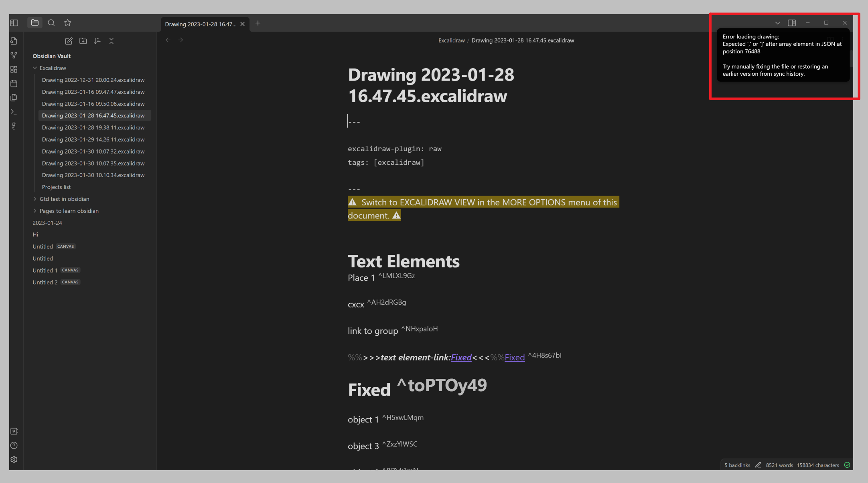This screenshot has width=868, height=483.
Task: Open the Bookmarks tab
Action: [x=67, y=23]
